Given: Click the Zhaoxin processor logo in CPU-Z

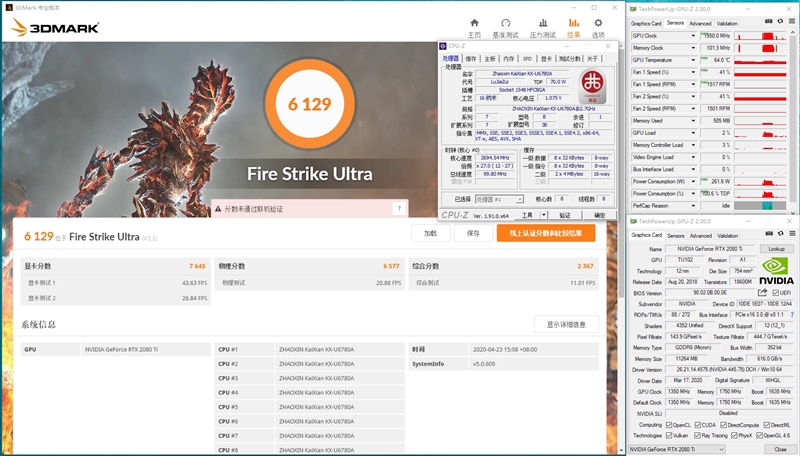Looking at the screenshot, I should tap(592, 86).
